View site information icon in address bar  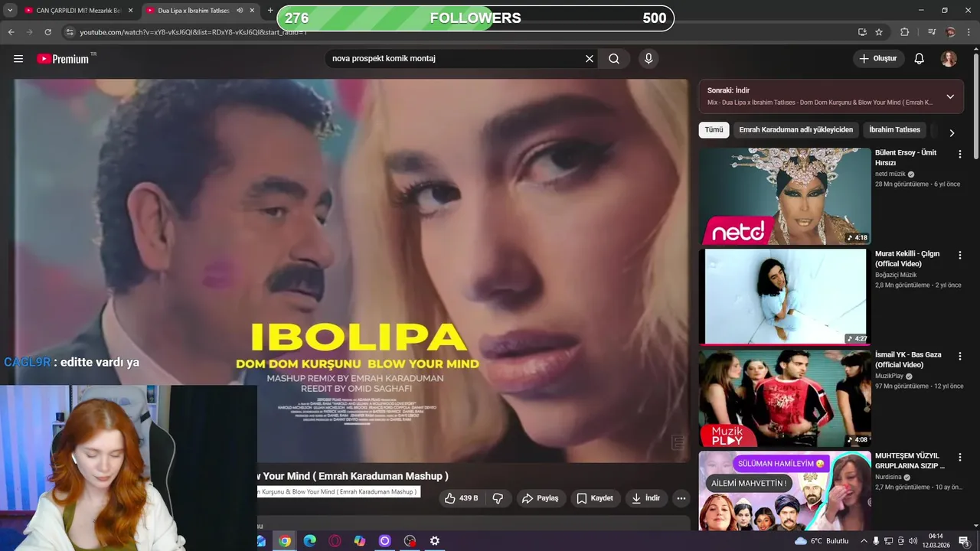(x=69, y=32)
